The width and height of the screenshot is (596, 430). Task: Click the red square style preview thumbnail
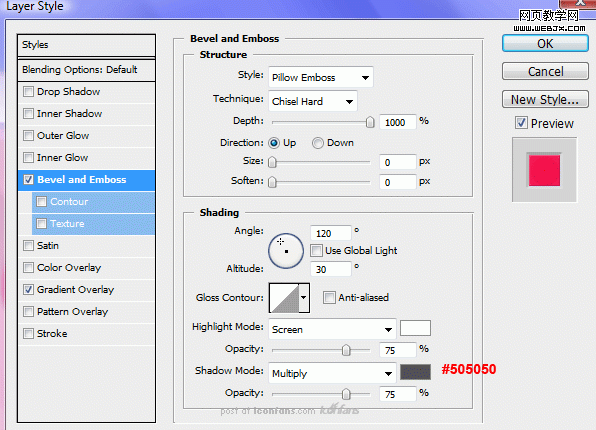point(544,170)
